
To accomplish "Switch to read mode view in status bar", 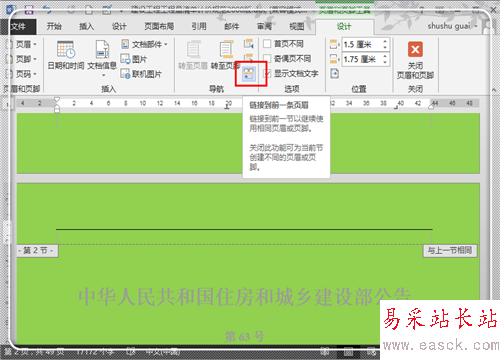I will click(x=325, y=351).
